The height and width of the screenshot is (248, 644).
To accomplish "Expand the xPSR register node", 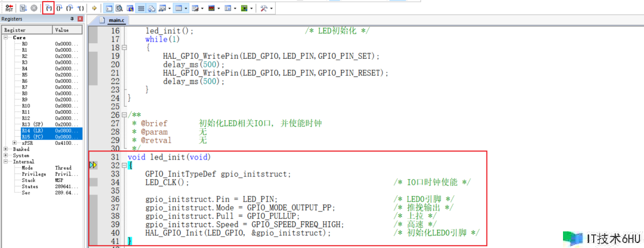I will [x=15, y=143].
